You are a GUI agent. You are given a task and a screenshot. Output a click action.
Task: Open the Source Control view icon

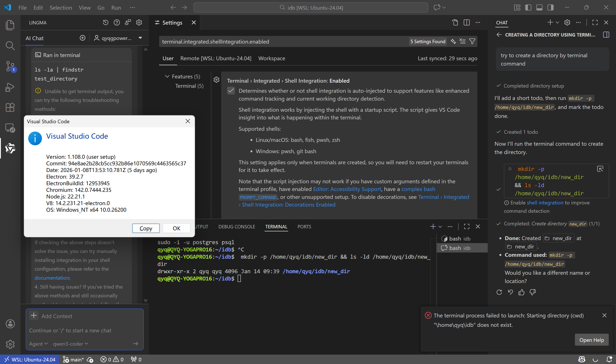click(x=10, y=66)
